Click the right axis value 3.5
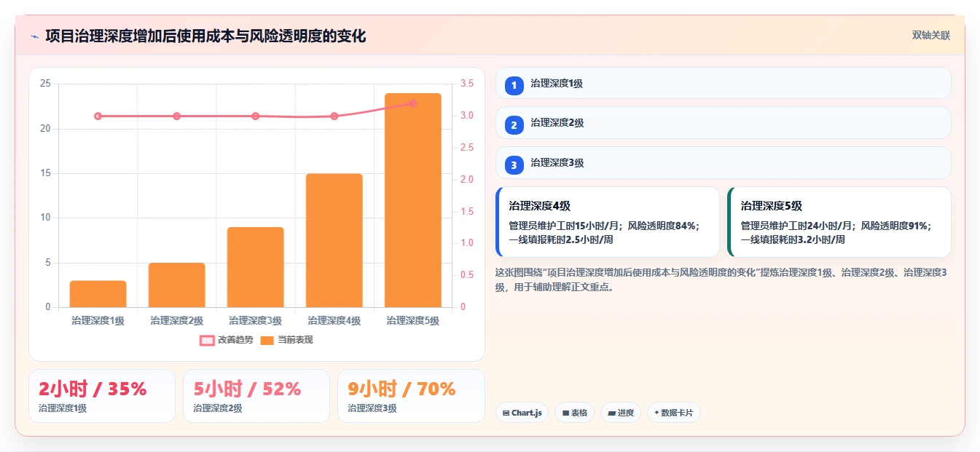This screenshot has width=980, height=452. coord(467,84)
